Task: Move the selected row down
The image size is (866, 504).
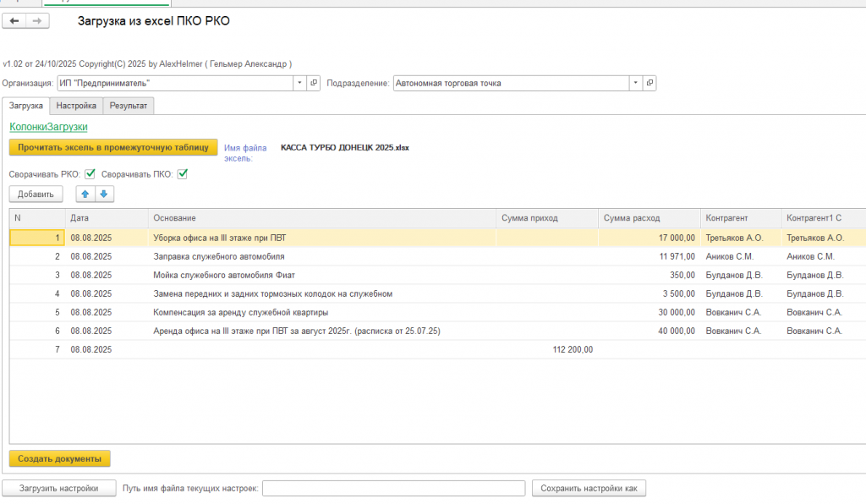Action: tap(103, 194)
